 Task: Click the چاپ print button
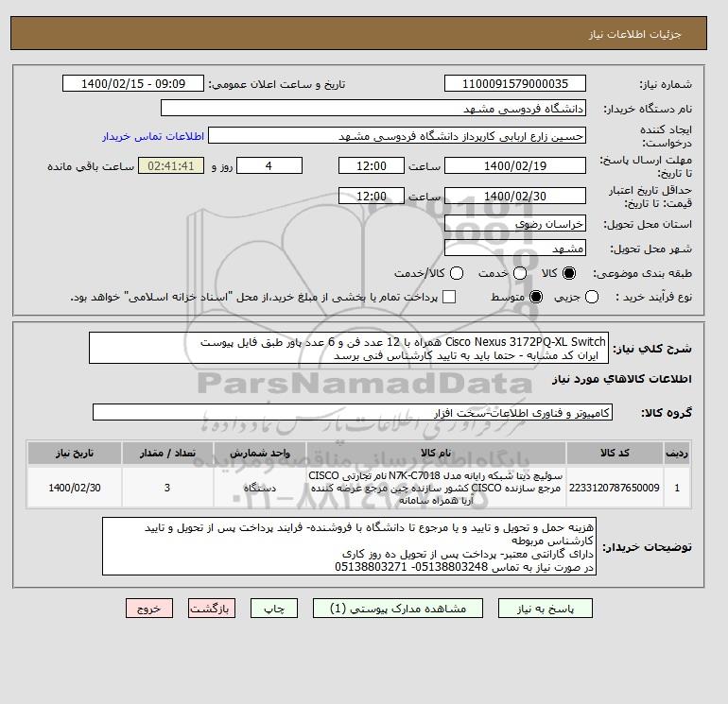[274, 608]
